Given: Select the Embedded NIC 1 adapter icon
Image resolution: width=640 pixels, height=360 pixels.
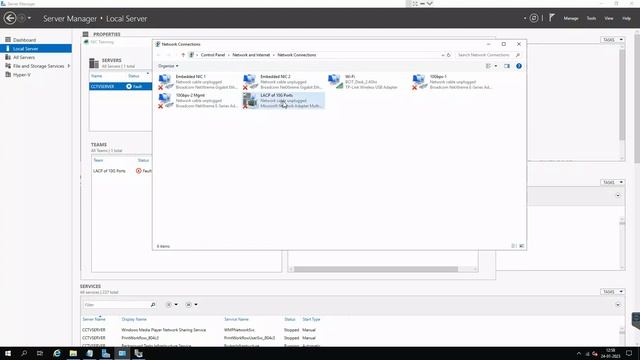Looking at the screenshot, I should pyautogui.click(x=165, y=82).
